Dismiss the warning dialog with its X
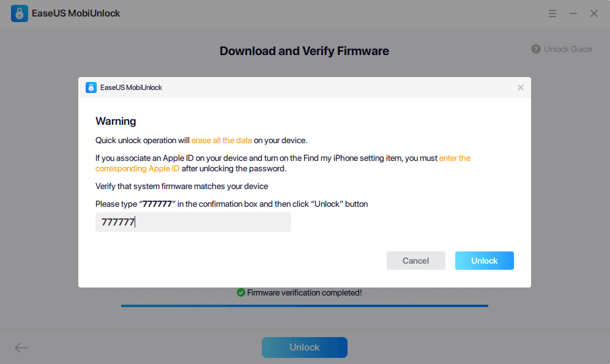This screenshot has width=610, height=364. (x=521, y=87)
